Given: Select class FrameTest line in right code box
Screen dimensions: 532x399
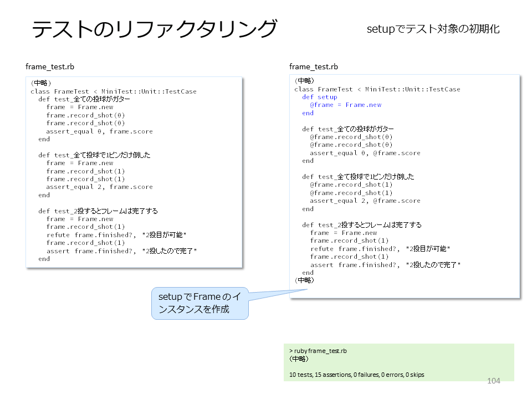Looking at the screenshot, I should (377, 89).
